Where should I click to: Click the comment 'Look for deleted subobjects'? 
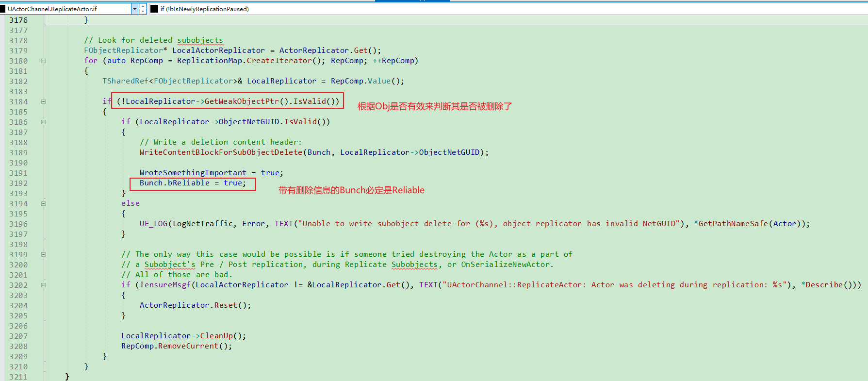click(153, 40)
